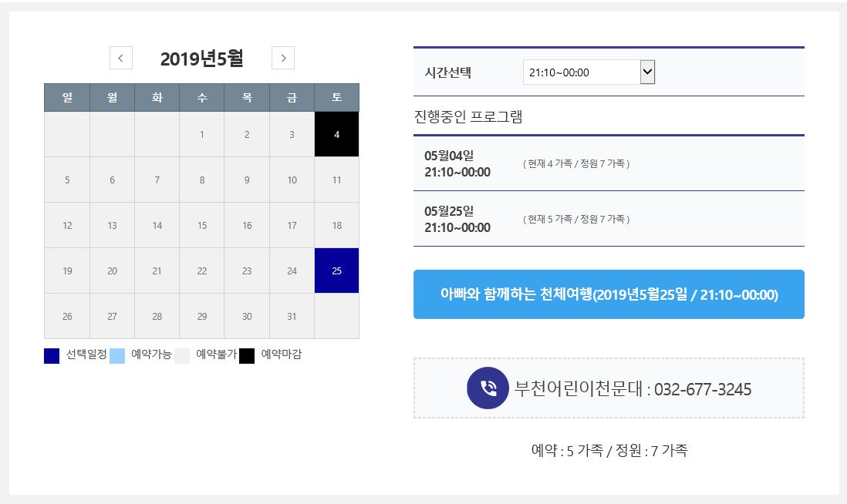Click the dropdown arrow for 시간선택
Viewport: 847px width, 504px height.
(647, 72)
